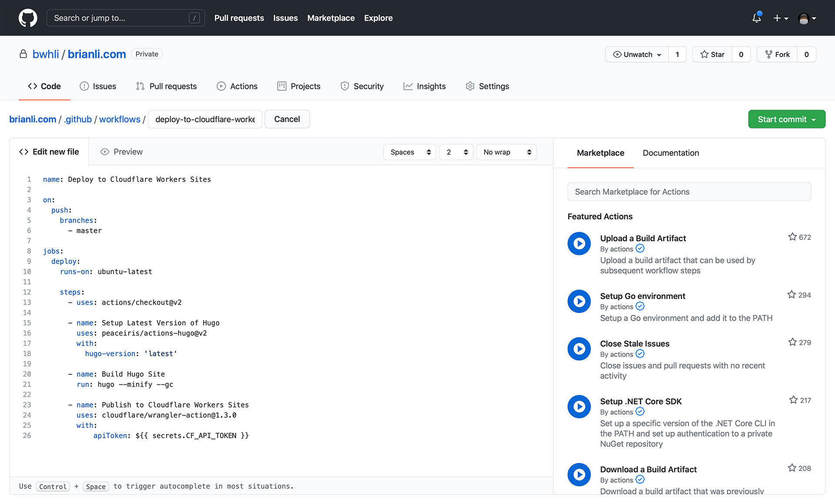835x504 pixels.
Task: Open the Setup .NET Core SDK action
Action: click(x=641, y=401)
